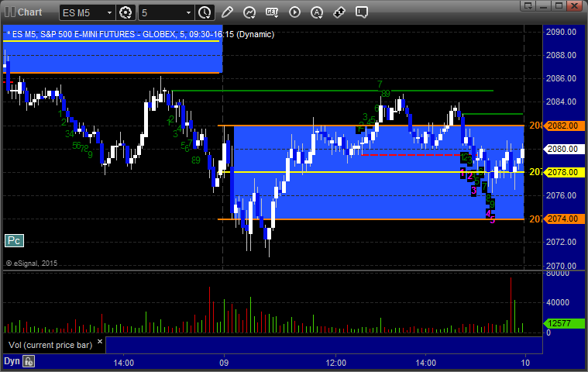Click the 2084.00 price axis label
Viewport: 588px width, 372px height.
pos(561,102)
